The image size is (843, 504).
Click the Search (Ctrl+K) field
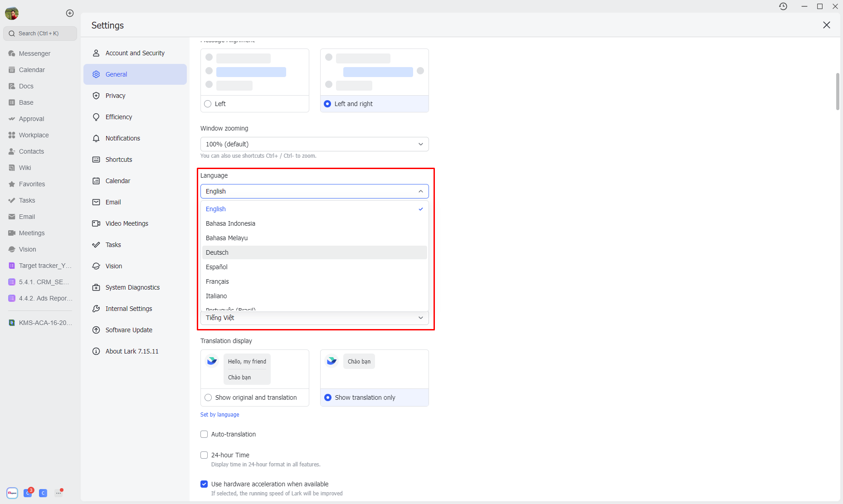pos(40,34)
